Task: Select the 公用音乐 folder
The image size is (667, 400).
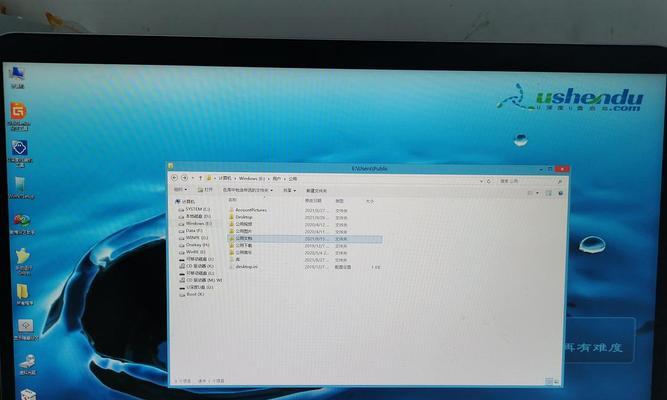Action: point(241,253)
